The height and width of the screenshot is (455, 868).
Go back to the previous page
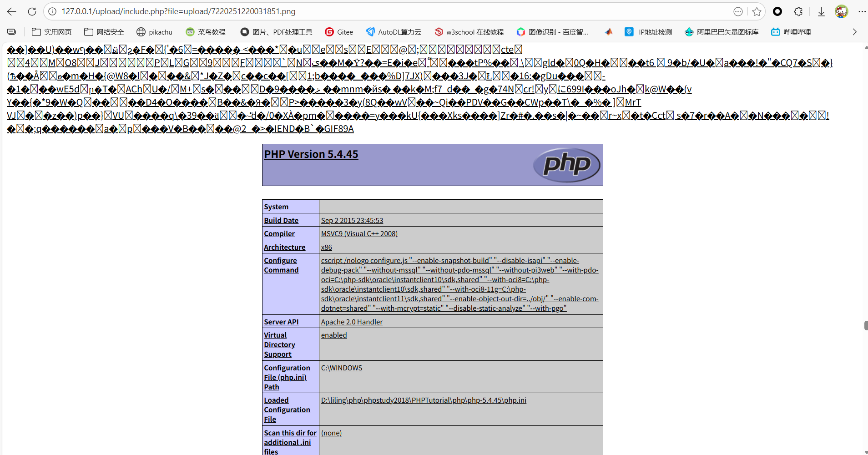pyautogui.click(x=11, y=12)
